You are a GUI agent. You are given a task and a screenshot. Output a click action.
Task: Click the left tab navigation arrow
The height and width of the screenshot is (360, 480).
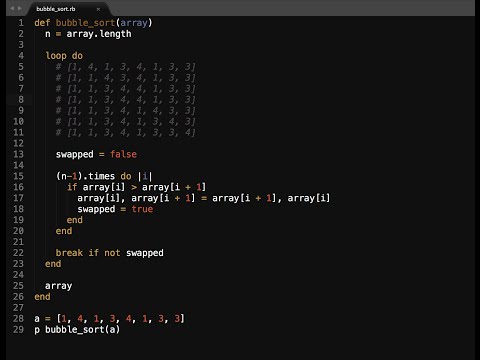pos(12,8)
